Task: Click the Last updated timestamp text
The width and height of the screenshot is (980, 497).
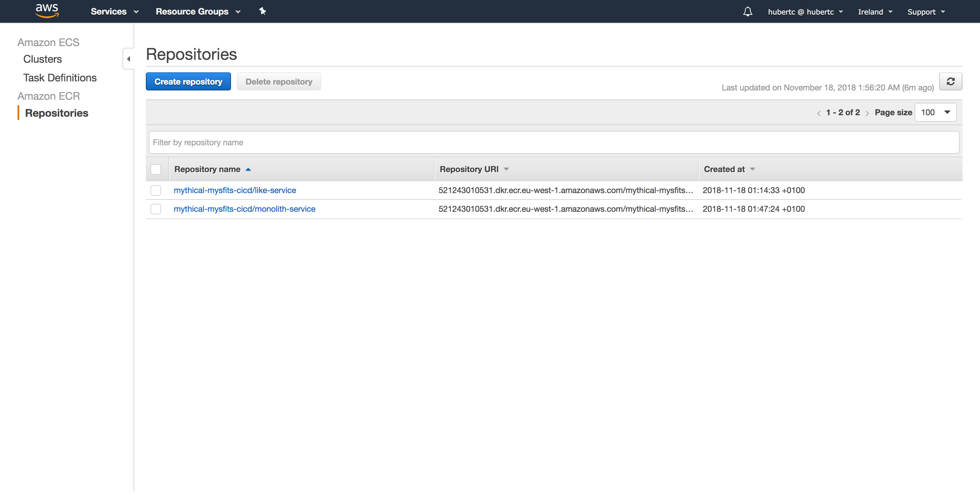Action: pyautogui.click(x=828, y=87)
